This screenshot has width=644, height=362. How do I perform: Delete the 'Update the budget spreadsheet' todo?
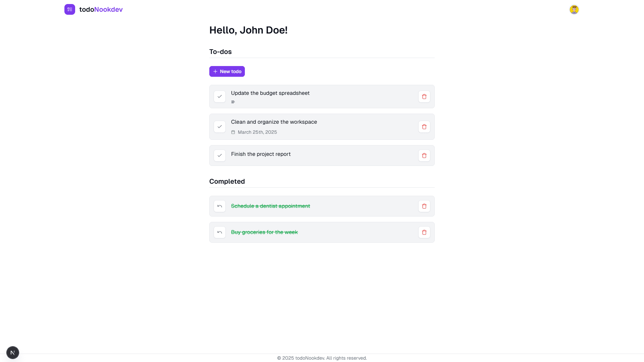click(x=424, y=97)
